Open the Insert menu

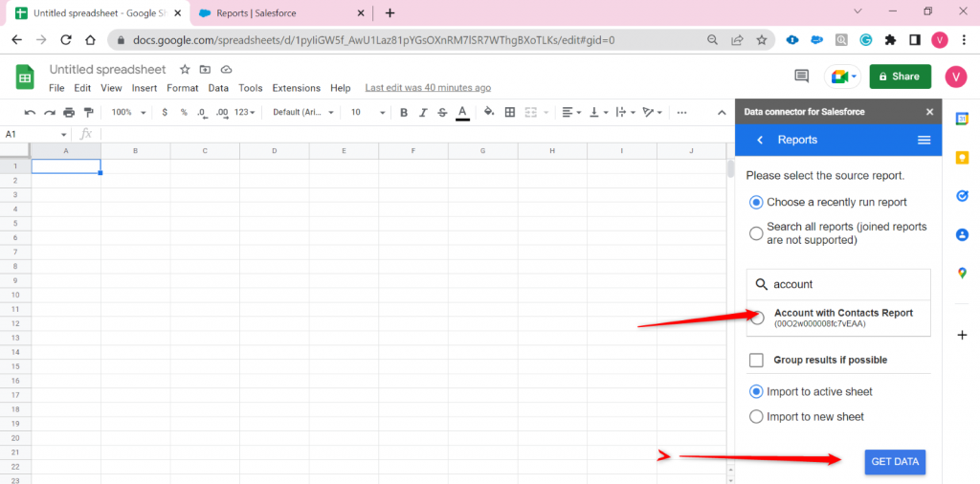145,88
